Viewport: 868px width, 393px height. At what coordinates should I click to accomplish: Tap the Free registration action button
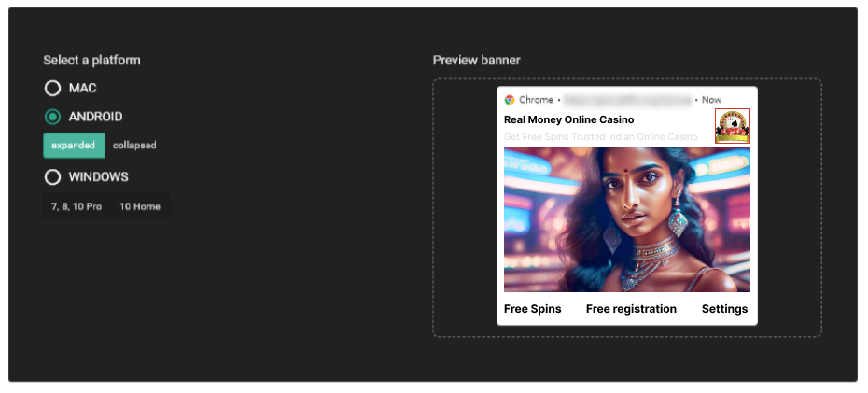tap(631, 309)
